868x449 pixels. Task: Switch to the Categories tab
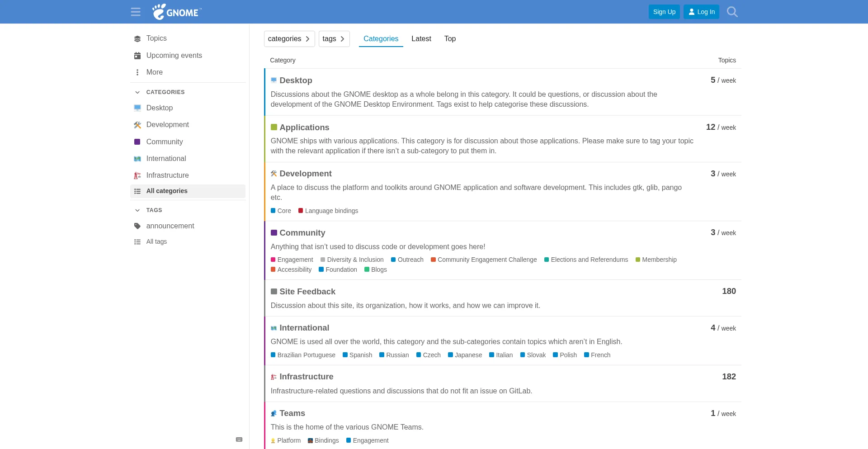tap(381, 39)
